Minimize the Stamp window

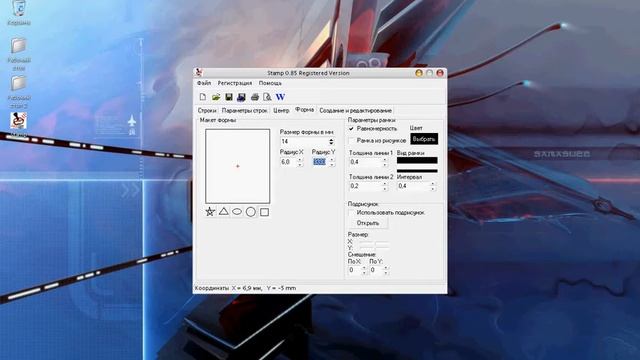coord(419,73)
